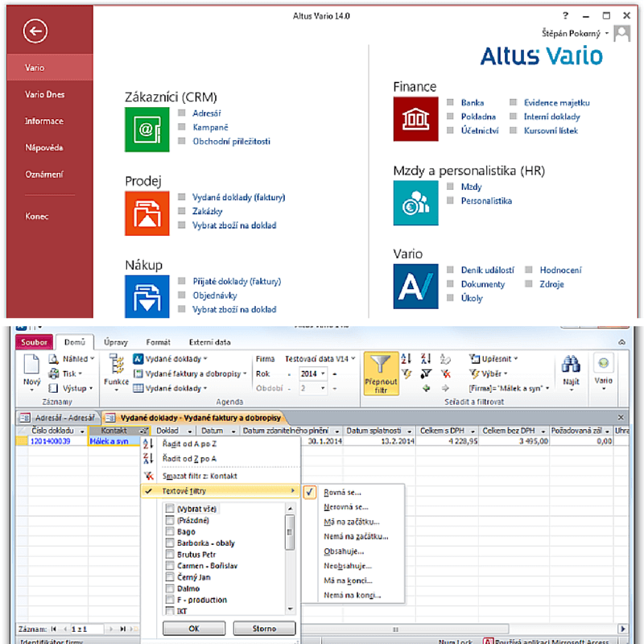Viewport: 644px width, 644px height.
Task: Click the Vario globe ribbon icon
Action: pyautogui.click(x=603, y=363)
